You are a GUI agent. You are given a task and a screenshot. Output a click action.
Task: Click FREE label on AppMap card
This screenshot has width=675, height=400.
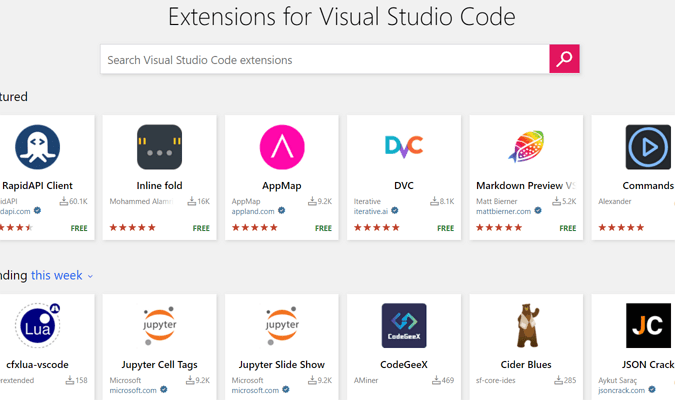tap(323, 228)
